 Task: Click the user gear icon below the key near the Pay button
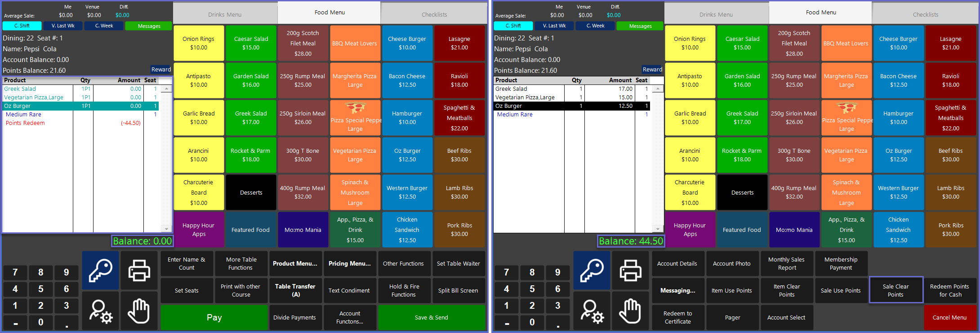[x=100, y=311]
